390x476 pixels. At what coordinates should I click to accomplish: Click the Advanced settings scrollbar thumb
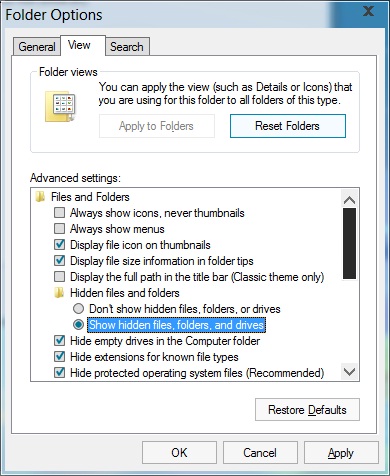point(349,243)
